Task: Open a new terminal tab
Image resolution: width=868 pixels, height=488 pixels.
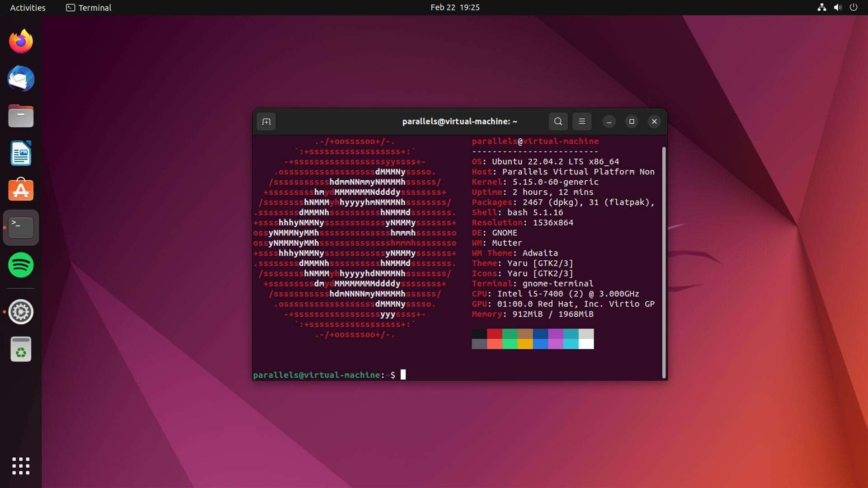Action: [266, 121]
